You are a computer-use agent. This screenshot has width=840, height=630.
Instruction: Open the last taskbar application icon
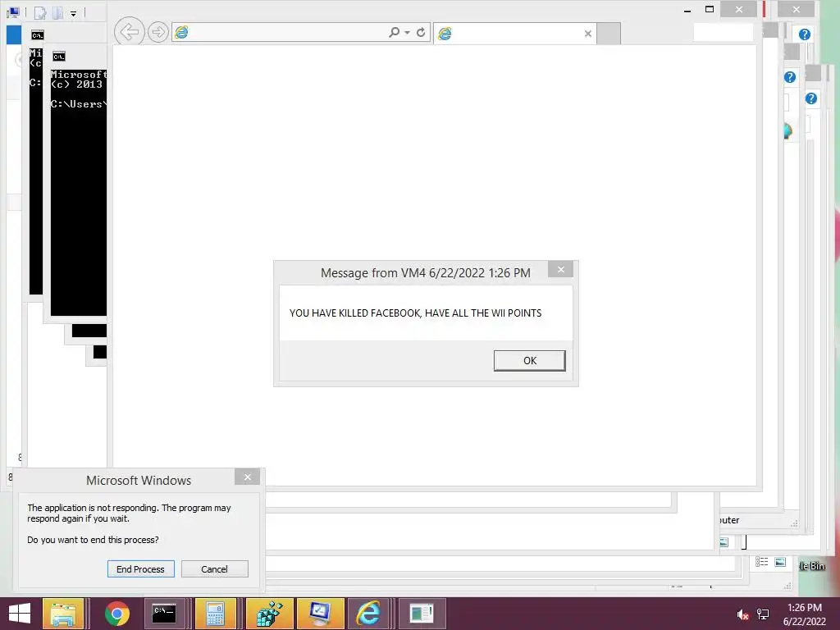[422, 614]
